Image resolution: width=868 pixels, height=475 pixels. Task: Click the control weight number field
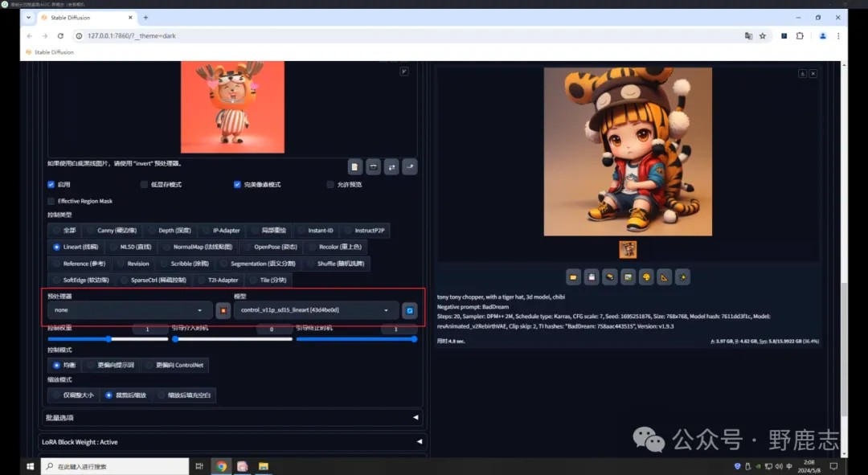149,329
